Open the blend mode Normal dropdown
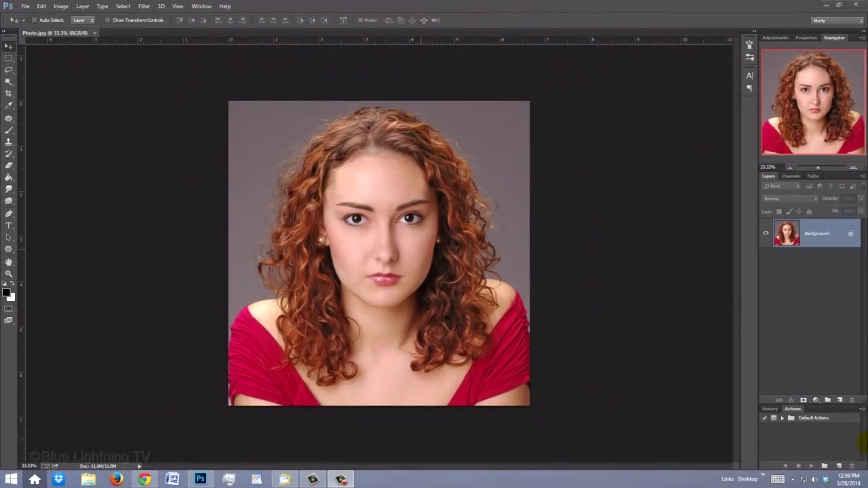This screenshot has width=868, height=488. [790, 199]
